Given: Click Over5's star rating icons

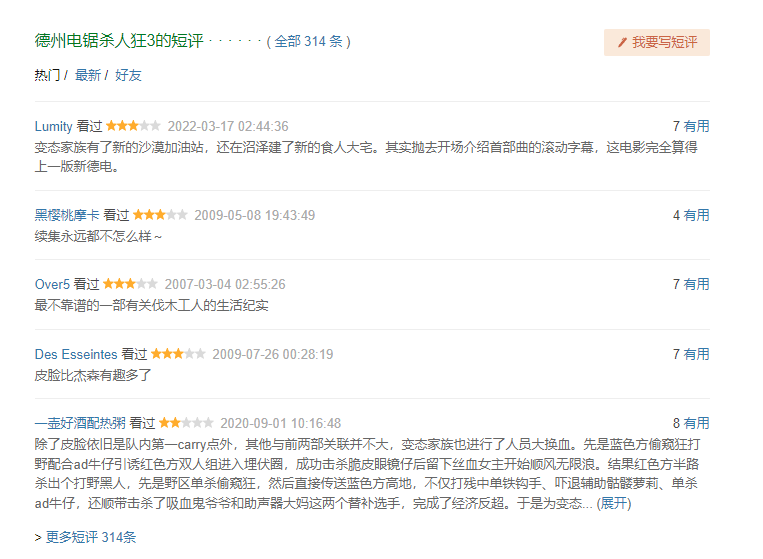Looking at the screenshot, I should pyautogui.click(x=131, y=284).
